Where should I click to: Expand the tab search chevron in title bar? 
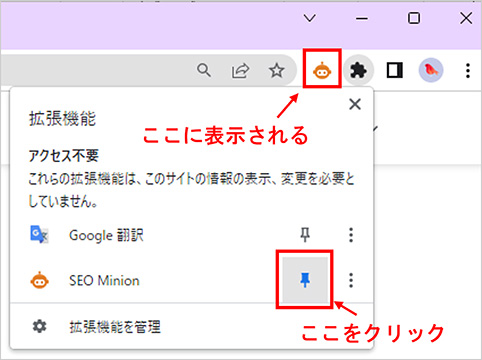click(x=310, y=18)
